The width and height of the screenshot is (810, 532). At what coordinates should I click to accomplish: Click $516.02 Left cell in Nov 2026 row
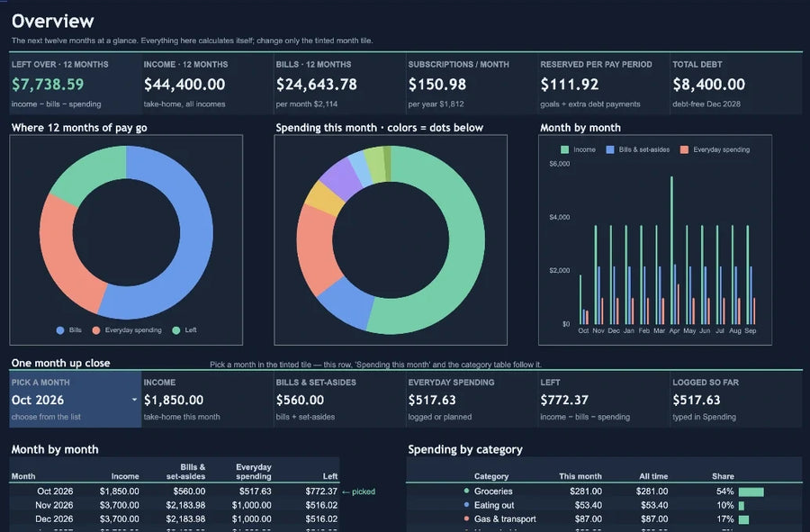click(x=321, y=505)
